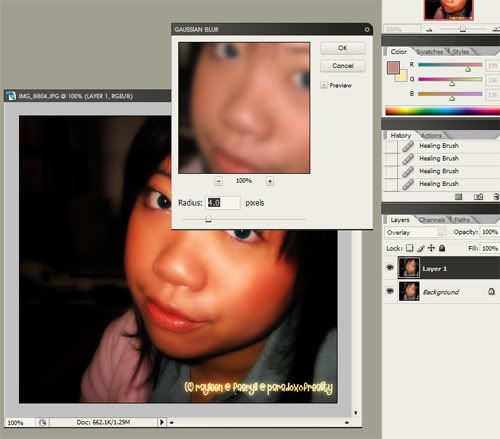Click the status bar document preview icon
Image resolution: width=500 pixels, height=439 pixels.
click(x=42, y=422)
